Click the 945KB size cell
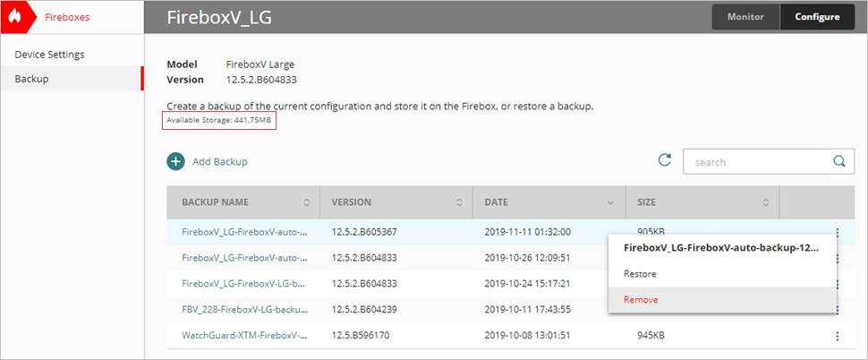 pyautogui.click(x=651, y=335)
